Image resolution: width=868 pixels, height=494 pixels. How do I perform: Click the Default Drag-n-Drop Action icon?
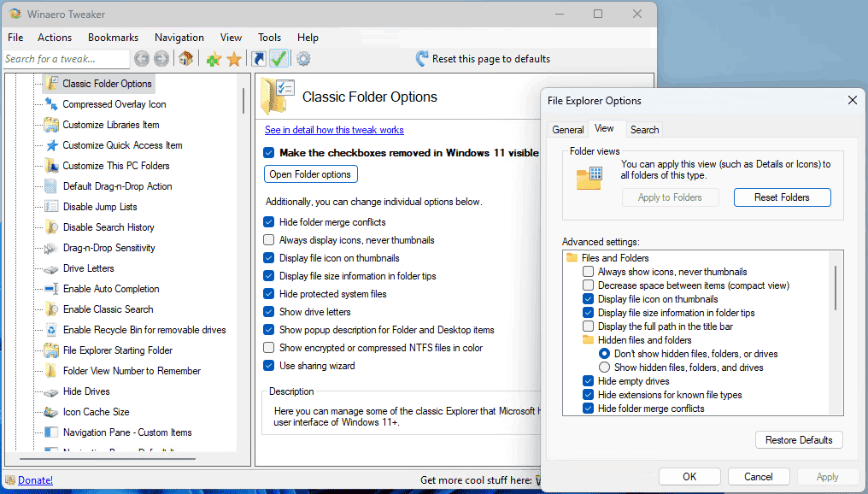point(51,186)
